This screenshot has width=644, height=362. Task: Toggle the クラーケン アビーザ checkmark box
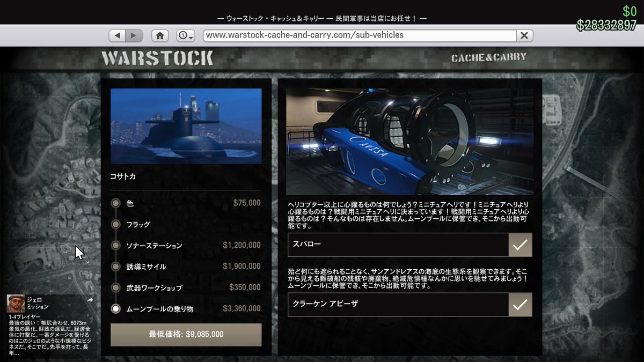[520, 305]
